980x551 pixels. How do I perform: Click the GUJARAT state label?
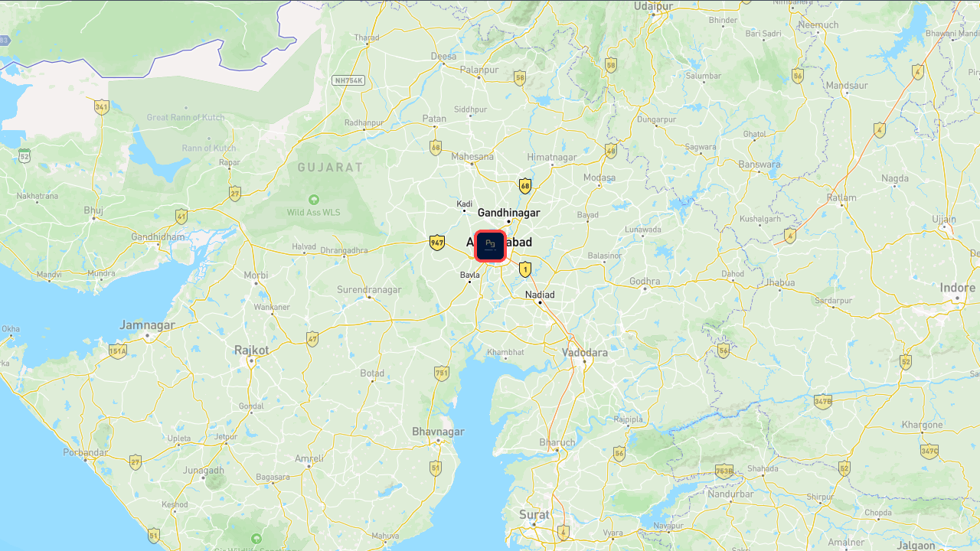pos(330,167)
